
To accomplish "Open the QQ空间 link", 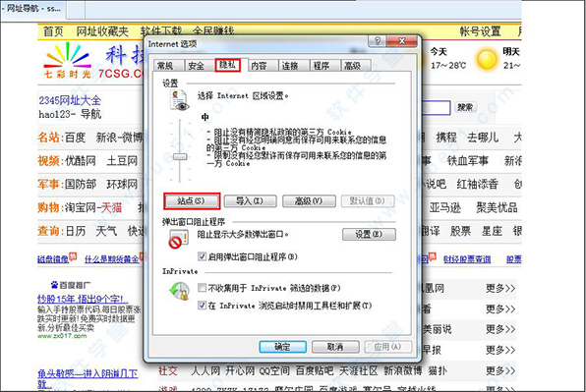I will [274, 370].
